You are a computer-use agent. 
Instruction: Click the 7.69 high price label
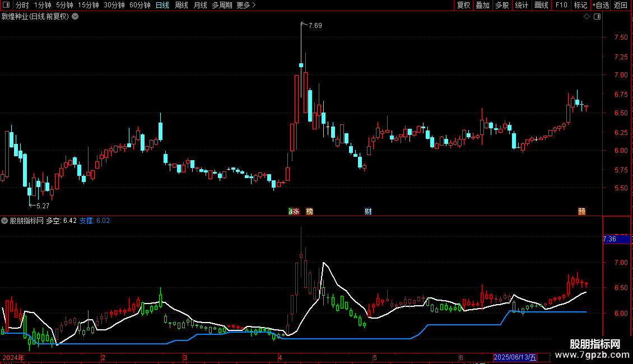[315, 25]
